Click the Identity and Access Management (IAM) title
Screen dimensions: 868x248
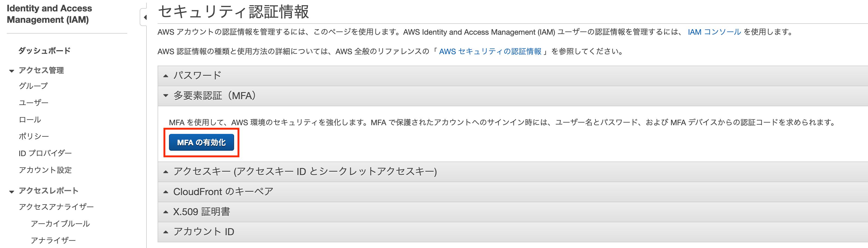click(49, 14)
